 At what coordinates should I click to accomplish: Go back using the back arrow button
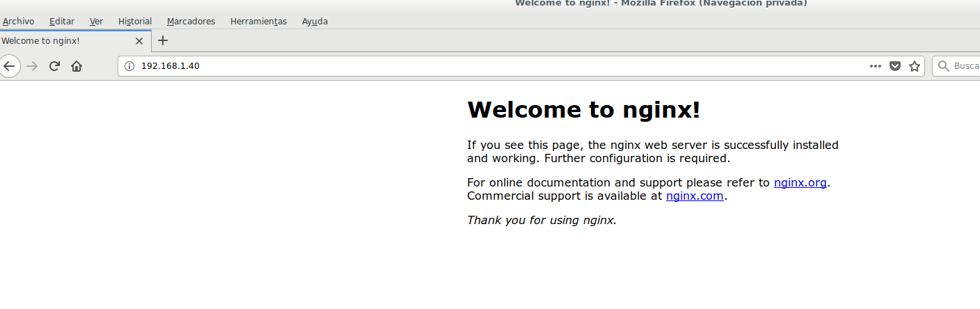[8, 66]
